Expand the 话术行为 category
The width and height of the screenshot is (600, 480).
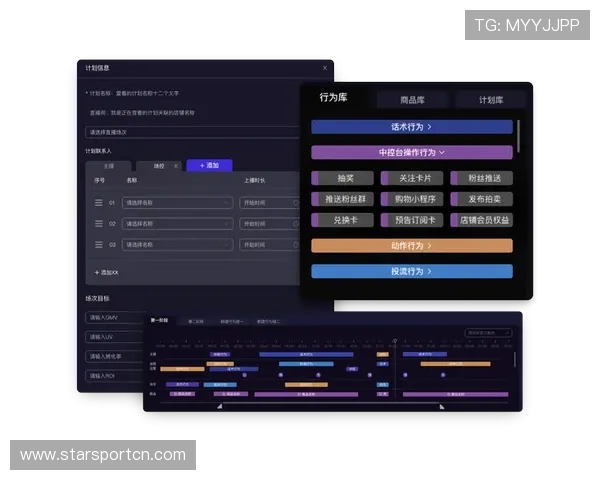(x=411, y=127)
